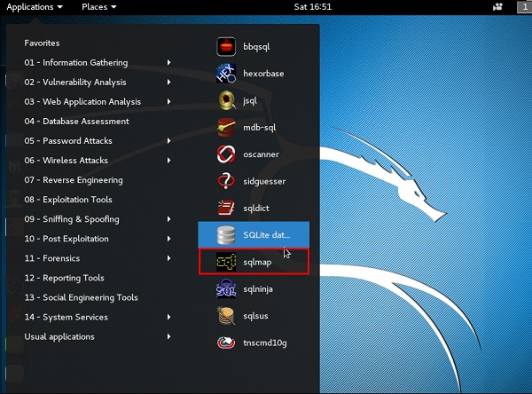Expand the Password Attacks submenu arrow
The image size is (532, 394).
tap(168, 140)
